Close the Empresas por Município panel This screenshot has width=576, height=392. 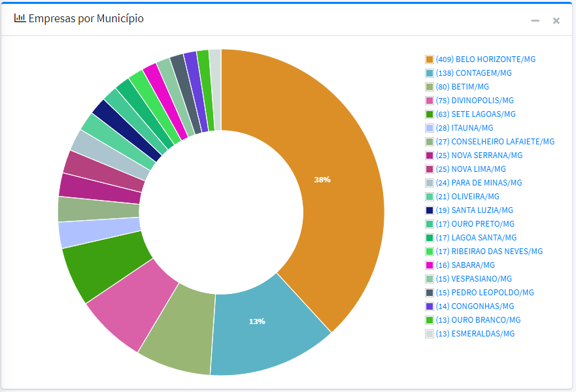[x=556, y=21]
